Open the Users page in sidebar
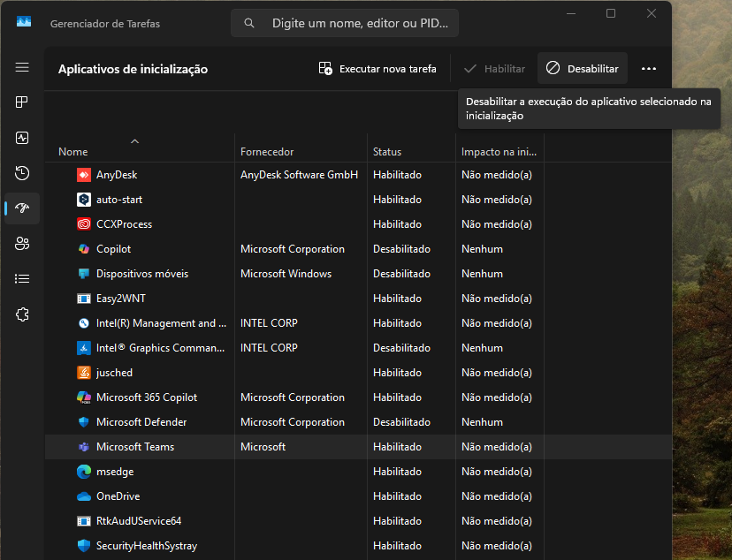 [x=22, y=244]
